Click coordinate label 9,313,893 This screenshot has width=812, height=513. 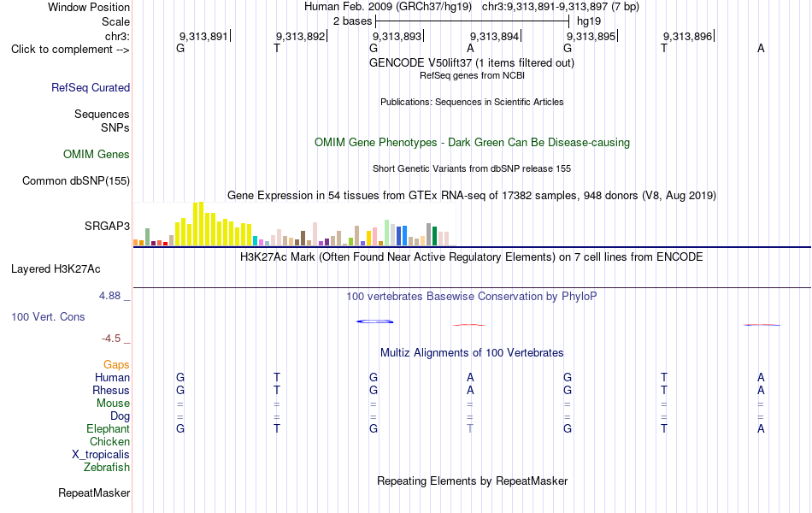(397, 36)
